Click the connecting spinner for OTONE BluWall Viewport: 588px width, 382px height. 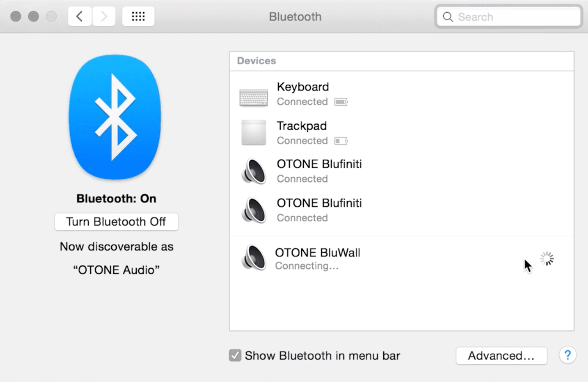tap(547, 259)
